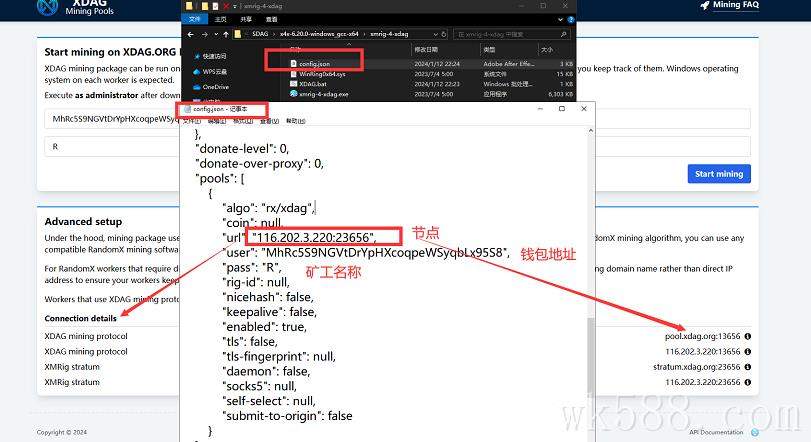
Task: Click Notepad icon in config.json title bar
Action: tap(188, 109)
